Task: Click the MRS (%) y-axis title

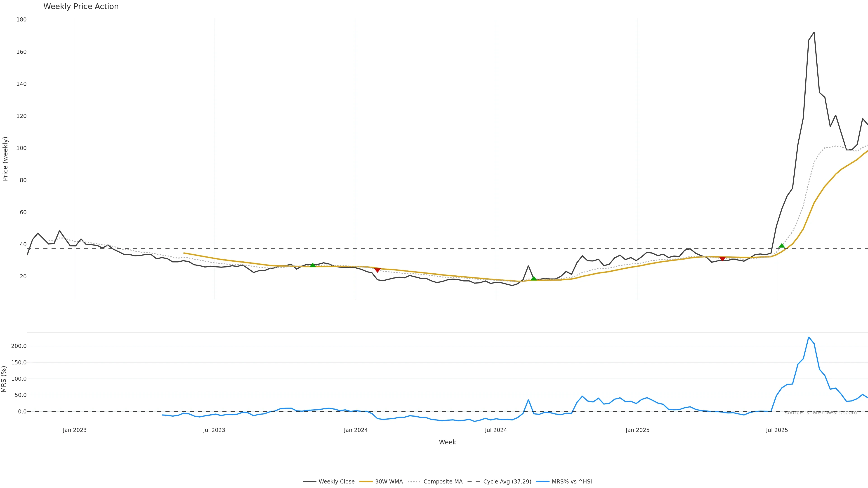Action: tap(4, 379)
